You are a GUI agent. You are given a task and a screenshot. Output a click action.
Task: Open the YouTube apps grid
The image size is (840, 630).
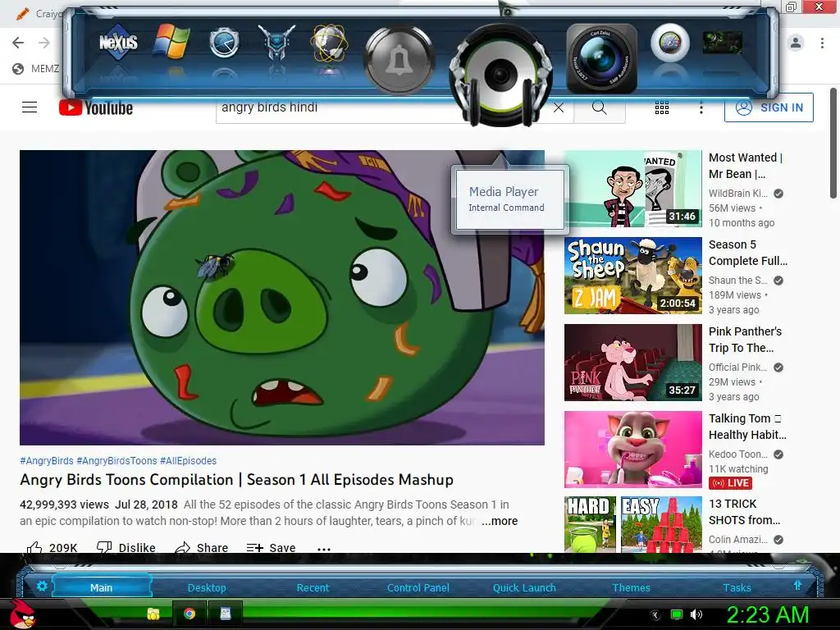[662, 107]
